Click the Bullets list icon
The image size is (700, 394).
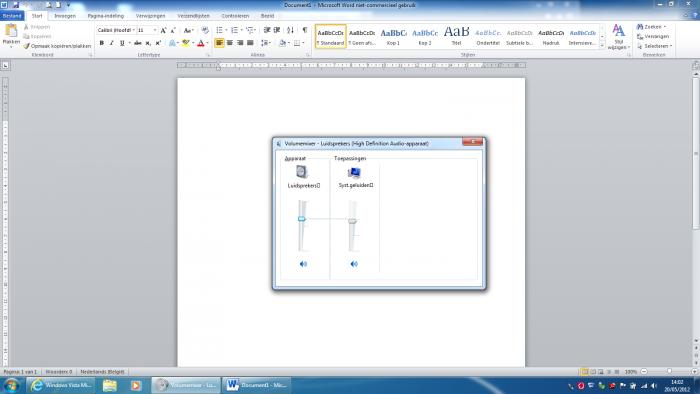219,30
